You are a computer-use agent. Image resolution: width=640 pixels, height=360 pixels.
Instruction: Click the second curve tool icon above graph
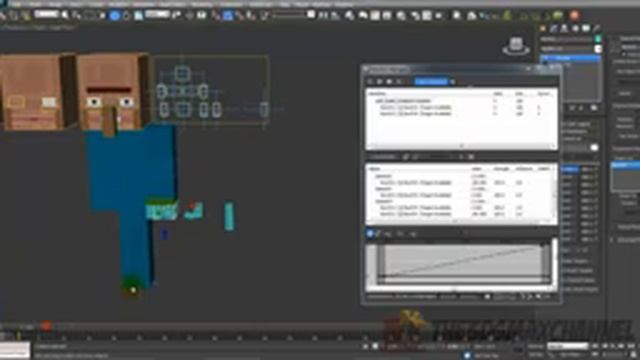378,233
